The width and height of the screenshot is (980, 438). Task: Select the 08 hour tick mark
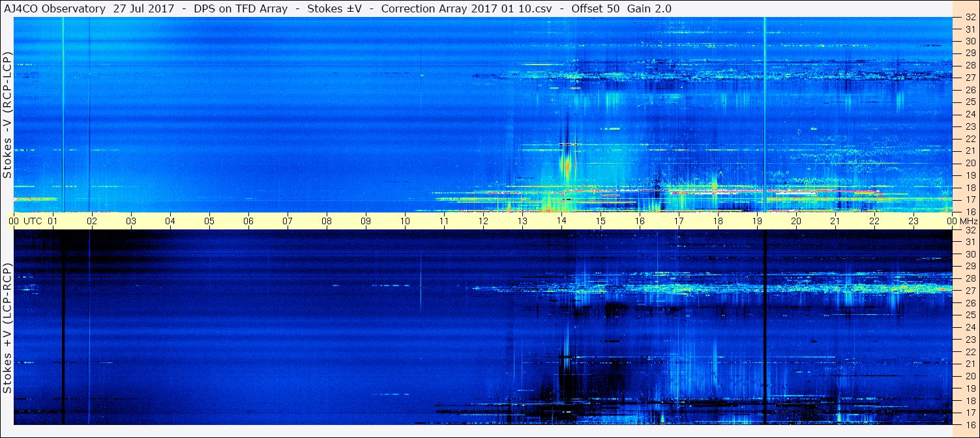click(x=327, y=221)
